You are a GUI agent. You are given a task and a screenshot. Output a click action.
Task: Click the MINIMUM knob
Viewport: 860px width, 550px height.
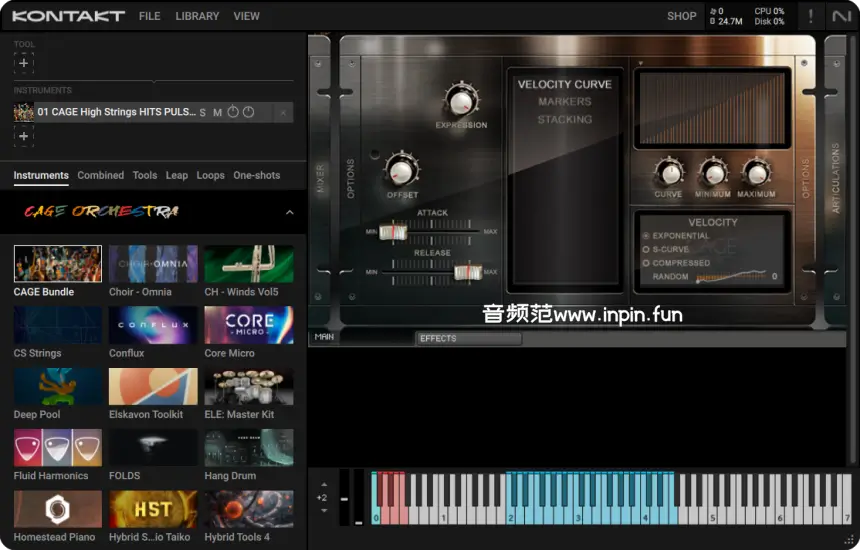click(x=713, y=173)
